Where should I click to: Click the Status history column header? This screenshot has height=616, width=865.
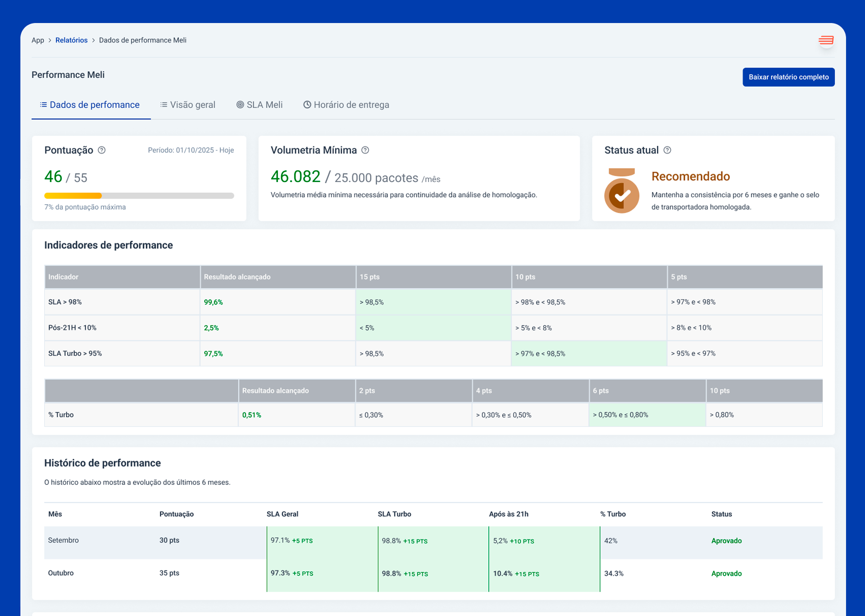721,514
